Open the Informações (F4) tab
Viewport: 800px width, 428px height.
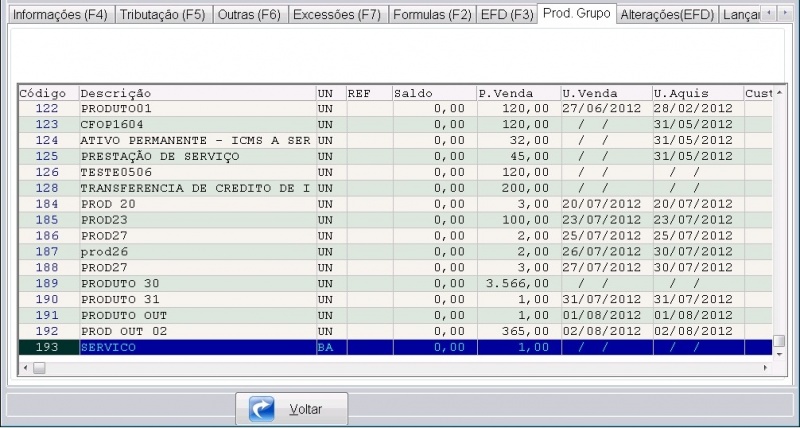coord(58,16)
